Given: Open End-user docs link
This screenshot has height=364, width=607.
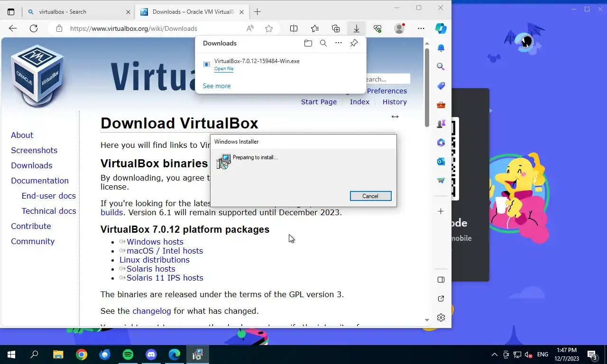Looking at the screenshot, I should [49, 196].
